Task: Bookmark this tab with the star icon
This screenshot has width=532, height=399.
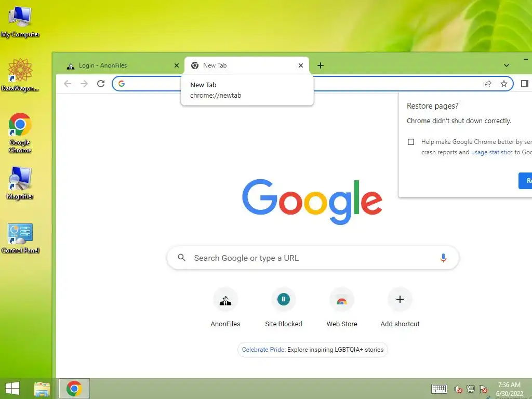Action: [504, 84]
